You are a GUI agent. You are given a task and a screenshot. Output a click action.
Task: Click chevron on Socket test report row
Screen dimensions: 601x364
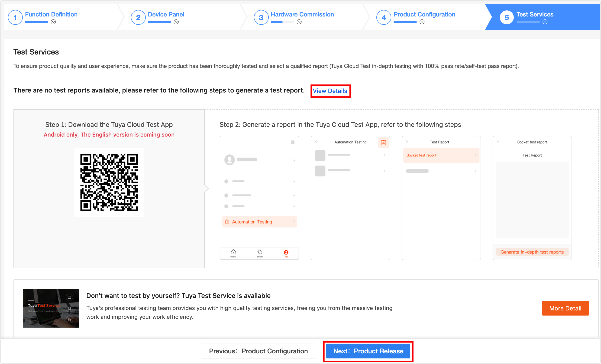pos(475,155)
